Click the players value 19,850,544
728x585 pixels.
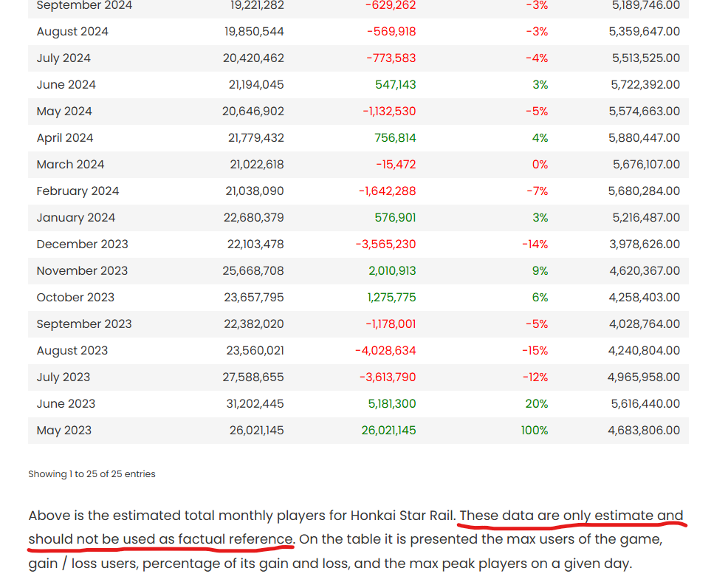tap(254, 32)
